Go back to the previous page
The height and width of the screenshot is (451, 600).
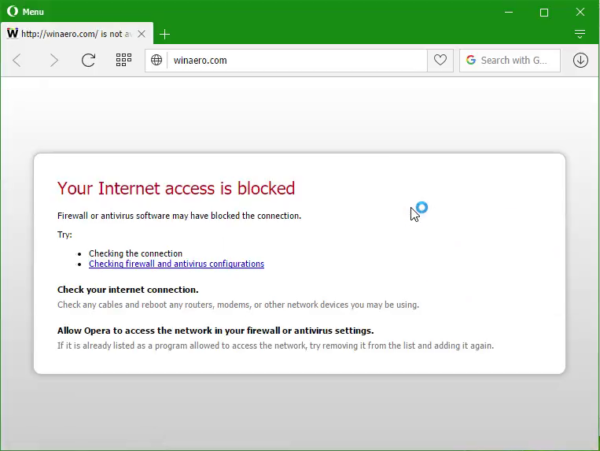17,60
